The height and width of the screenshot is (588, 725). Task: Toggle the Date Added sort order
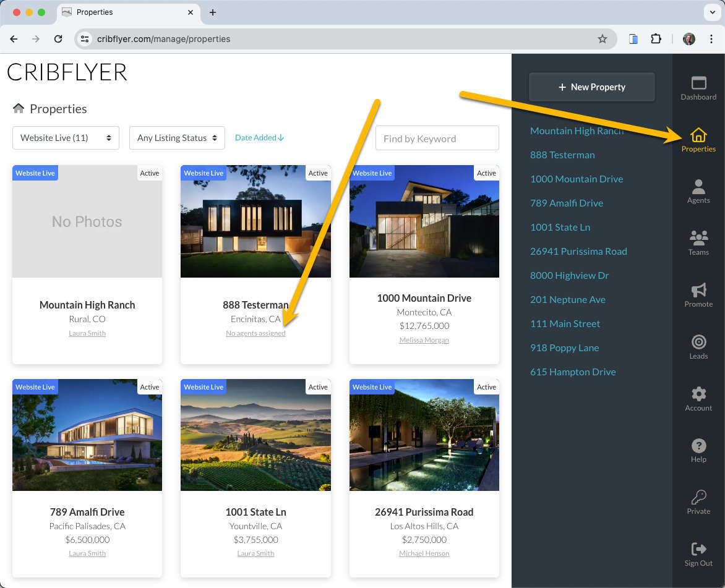click(259, 137)
